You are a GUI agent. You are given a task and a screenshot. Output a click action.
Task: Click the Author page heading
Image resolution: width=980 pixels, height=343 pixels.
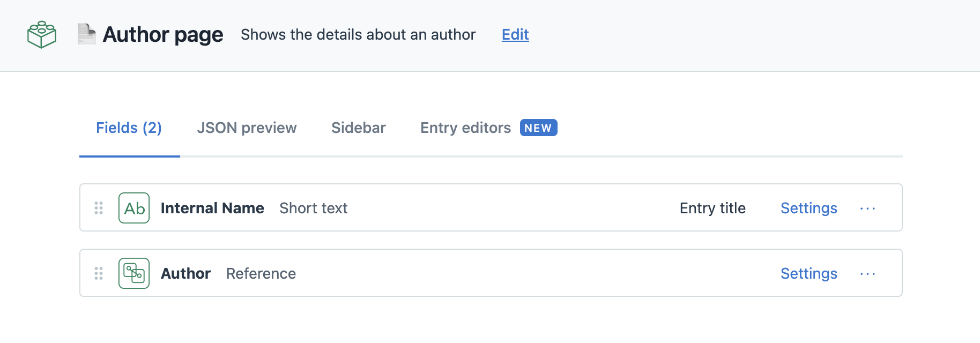coord(163,35)
